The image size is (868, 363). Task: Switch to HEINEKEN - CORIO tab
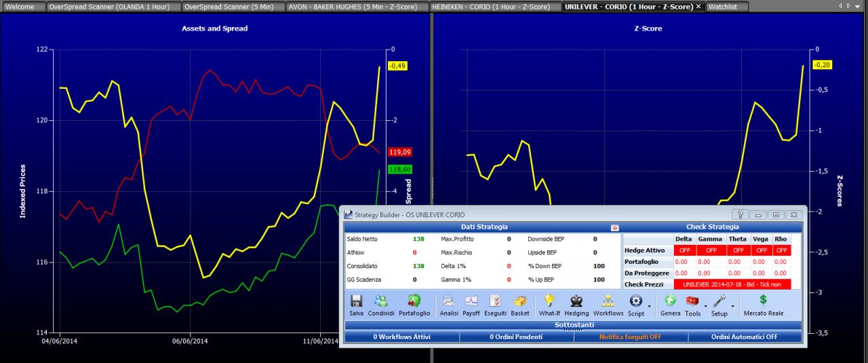point(496,6)
